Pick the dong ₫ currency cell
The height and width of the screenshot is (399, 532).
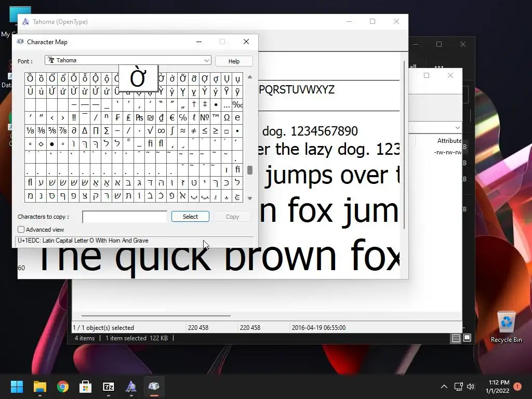pyautogui.click(x=161, y=117)
